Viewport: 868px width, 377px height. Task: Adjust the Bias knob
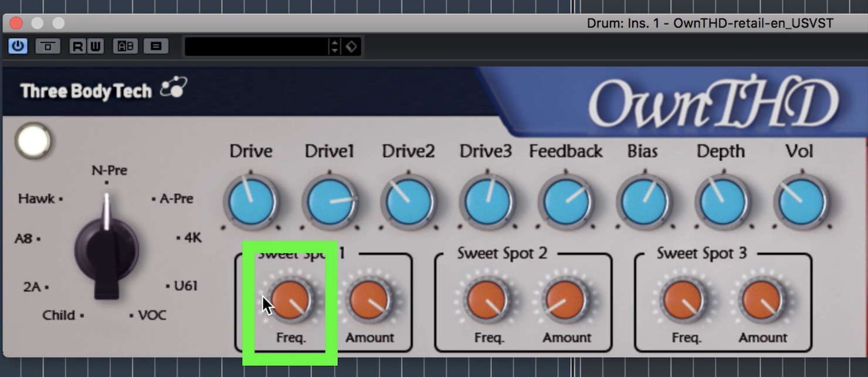pyautogui.click(x=644, y=201)
